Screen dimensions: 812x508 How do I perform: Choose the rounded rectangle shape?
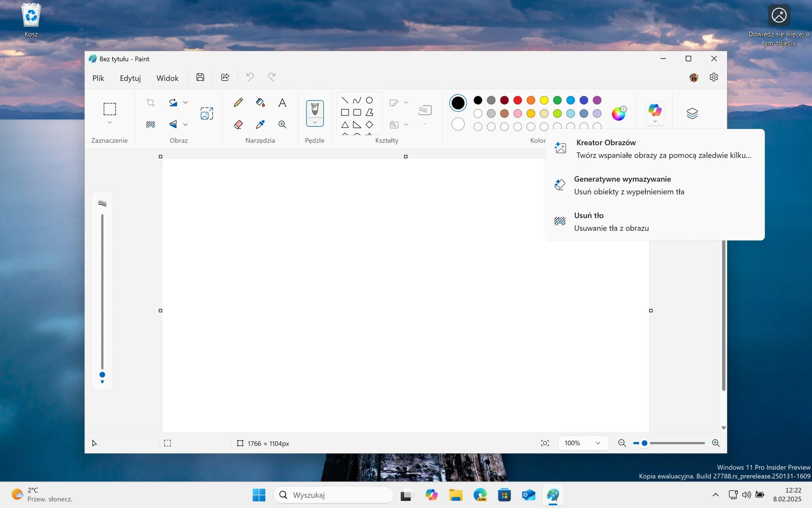click(x=357, y=113)
